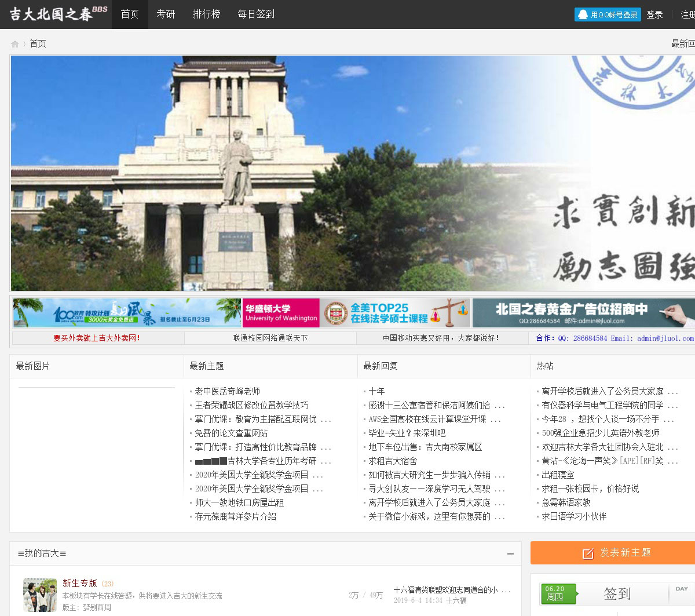Open the 每日签到 menu item
The width and height of the screenshot is (695, 616).
click(x=256, y=14)
